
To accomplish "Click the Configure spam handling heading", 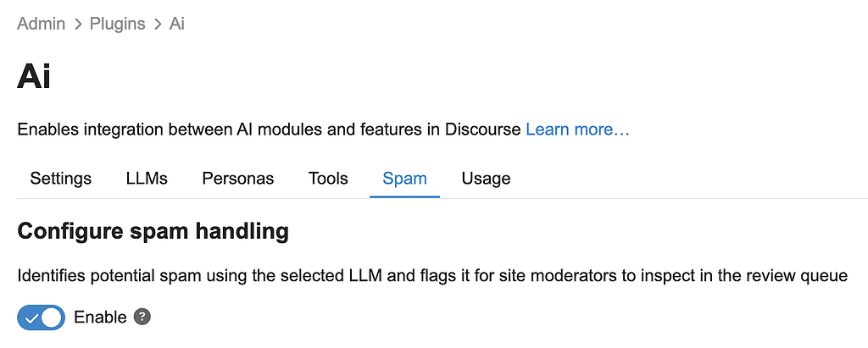I will (x=153, y=230).
